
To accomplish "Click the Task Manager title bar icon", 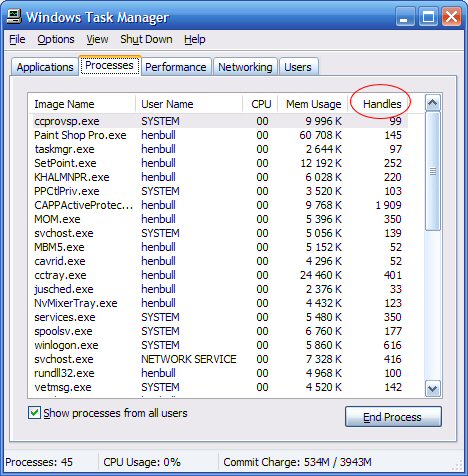I will pos(14,16).
